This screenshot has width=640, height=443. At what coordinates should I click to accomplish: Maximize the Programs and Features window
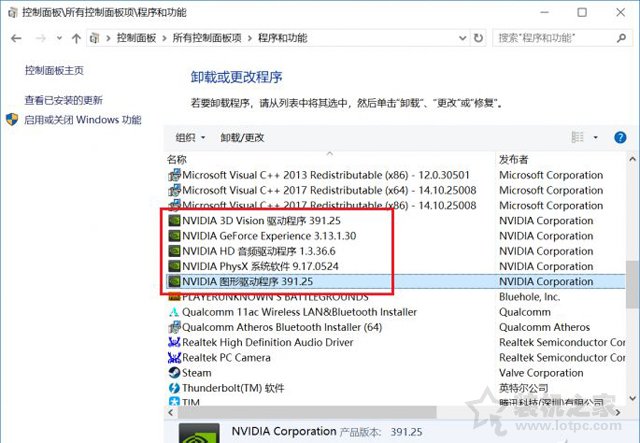point(582,12)
